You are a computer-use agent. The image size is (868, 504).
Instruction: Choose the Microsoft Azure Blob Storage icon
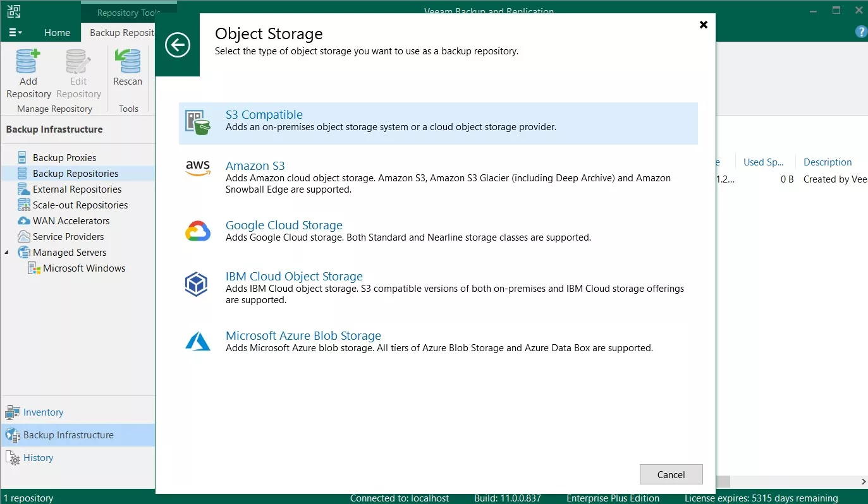point(197,342)
